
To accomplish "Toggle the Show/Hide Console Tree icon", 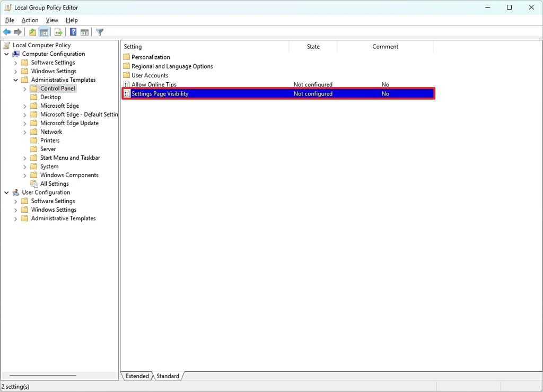I will (x=43, y=32).
